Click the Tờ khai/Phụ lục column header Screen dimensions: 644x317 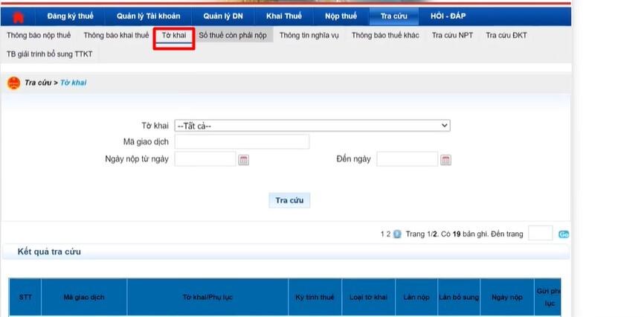207,297
